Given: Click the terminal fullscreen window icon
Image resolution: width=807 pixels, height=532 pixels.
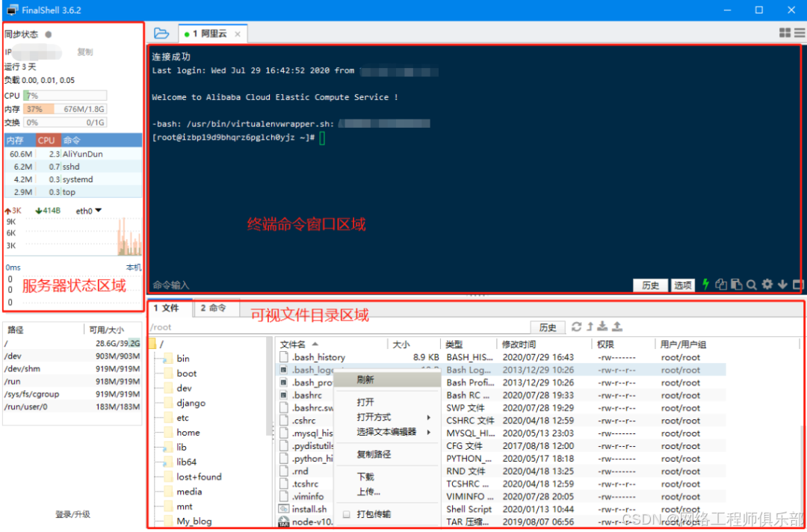Looking at the screenshot, I should coord(798,284).
